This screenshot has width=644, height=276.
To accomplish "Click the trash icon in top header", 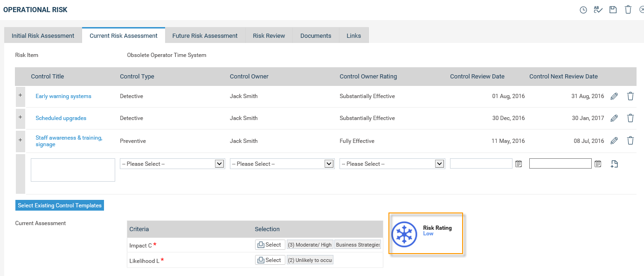I will click(x=628, y=10).
